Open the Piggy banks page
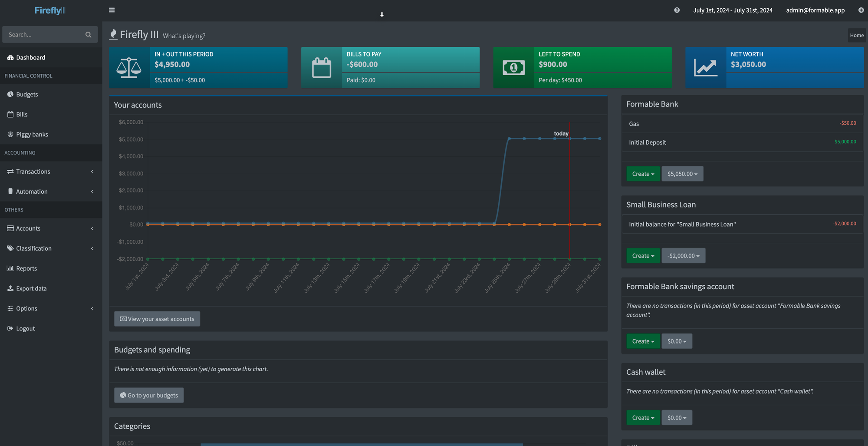The width and height of the screenshot is (868, 446). 32,134
